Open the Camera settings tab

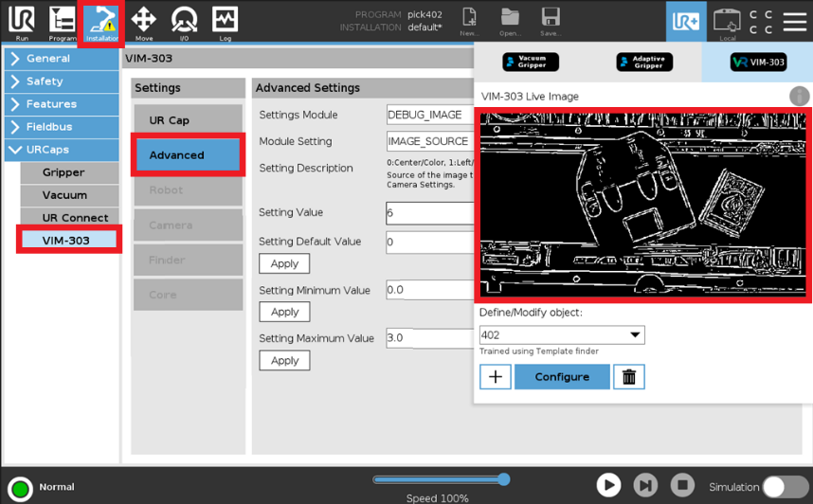click(x=188, y=225)
